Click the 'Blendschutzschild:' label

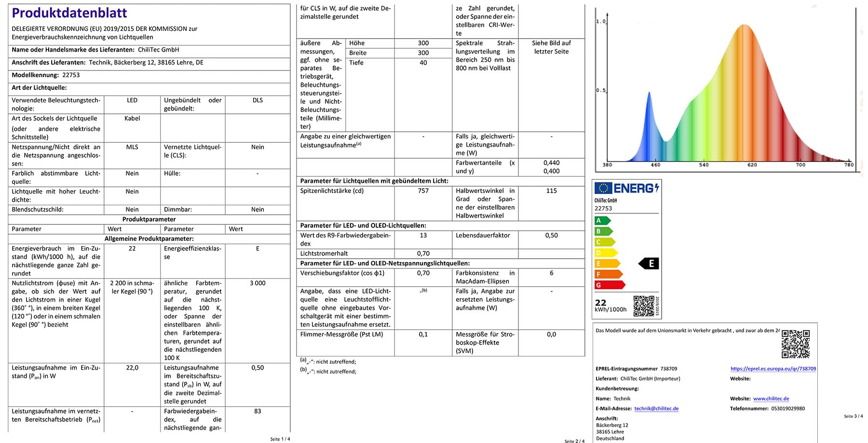(38, 209)
